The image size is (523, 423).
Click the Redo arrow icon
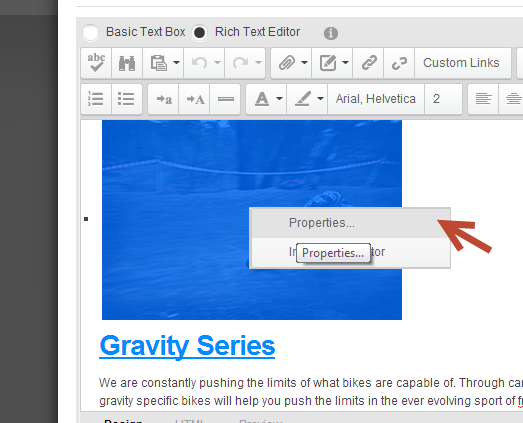click(240, 63)
